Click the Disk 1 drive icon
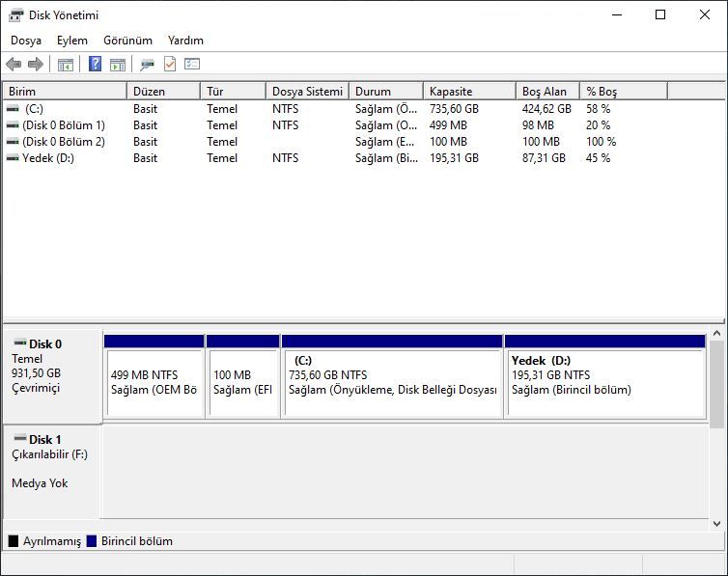Screen dimensions: 728x576 click(20, 438)
